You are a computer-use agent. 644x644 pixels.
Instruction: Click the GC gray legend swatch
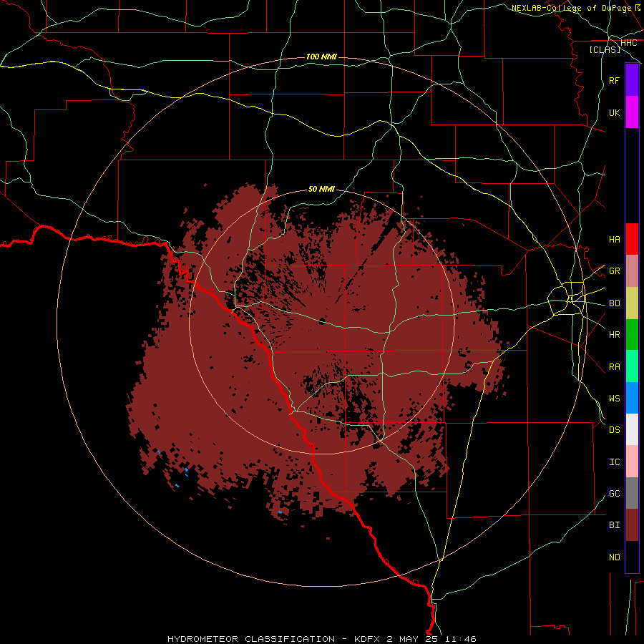632,493
